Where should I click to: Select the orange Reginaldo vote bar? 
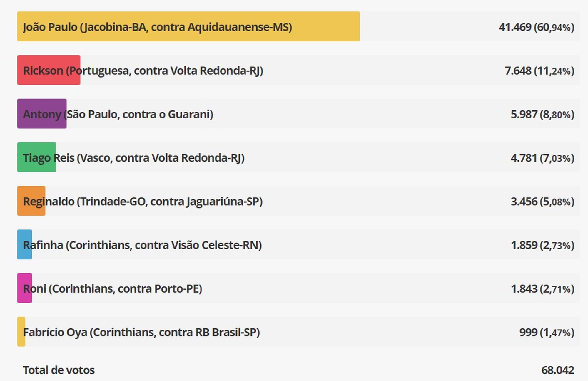[31, 201]
